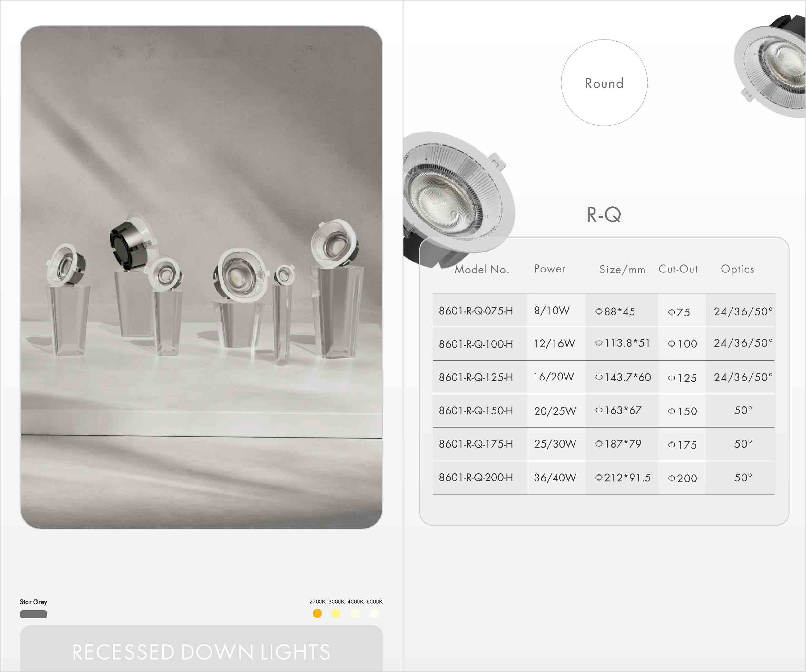
Task: Select the 5000K cream color dot
Action: (374, 613)
